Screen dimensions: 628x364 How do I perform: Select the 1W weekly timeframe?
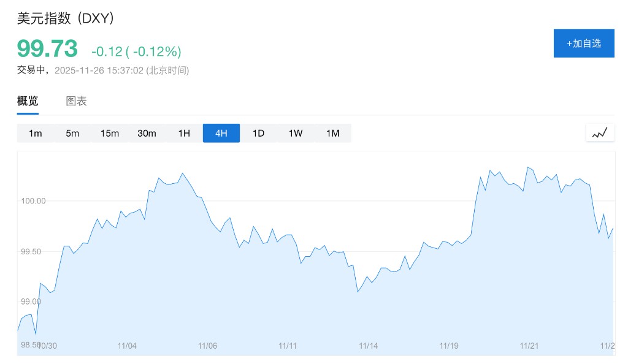coord(296,133)
